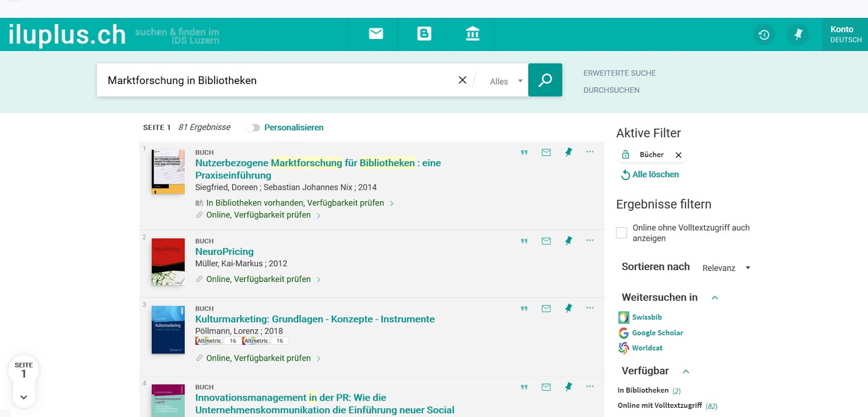Open the NeuroPricing title
The image size is (868, 417).
[225, 252]
